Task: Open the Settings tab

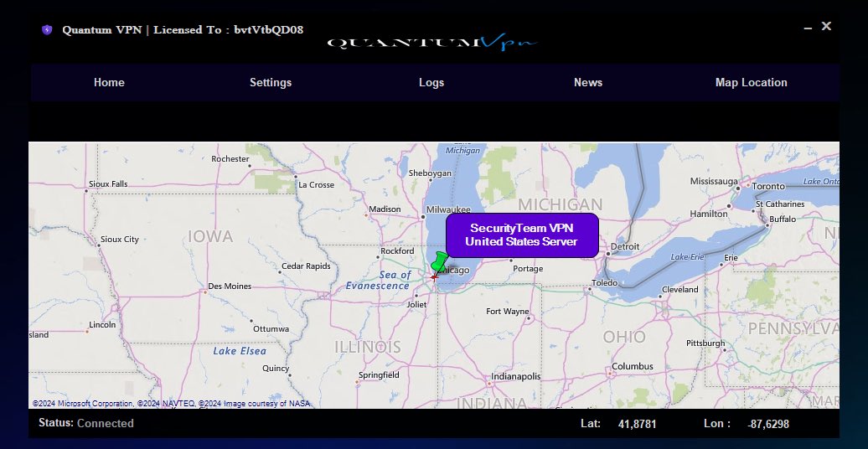Action: coord(271,82)
